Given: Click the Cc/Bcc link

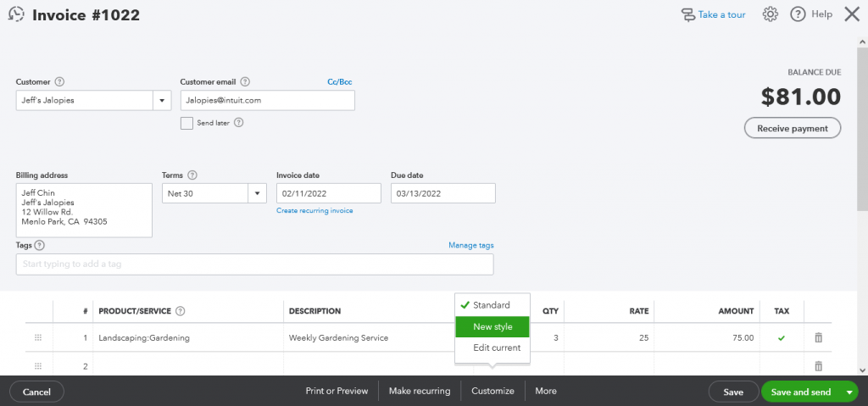Looking at the screenshot, I should click(x=339, y=82).
